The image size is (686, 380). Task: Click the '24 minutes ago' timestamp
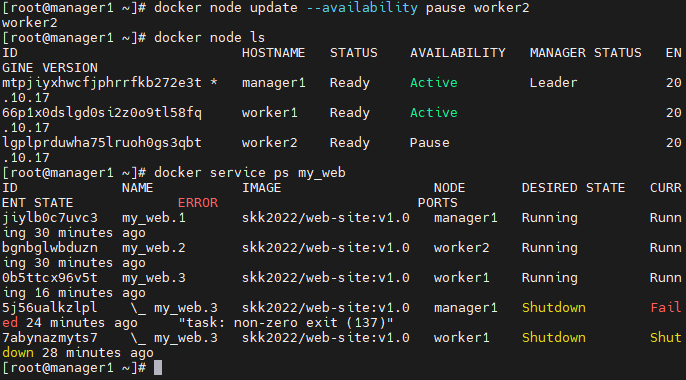(x=81, y=323)
